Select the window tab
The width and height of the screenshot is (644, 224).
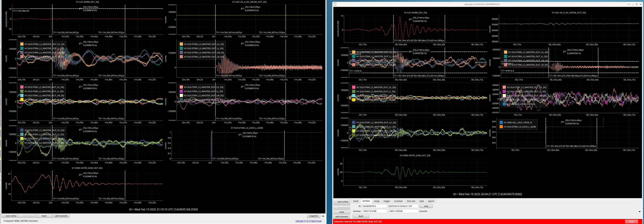366,201
